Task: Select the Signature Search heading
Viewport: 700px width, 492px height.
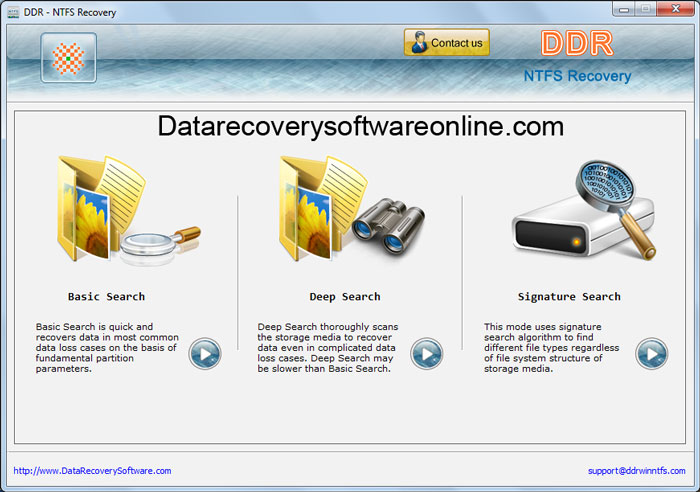Action: (x=569, y=296)
